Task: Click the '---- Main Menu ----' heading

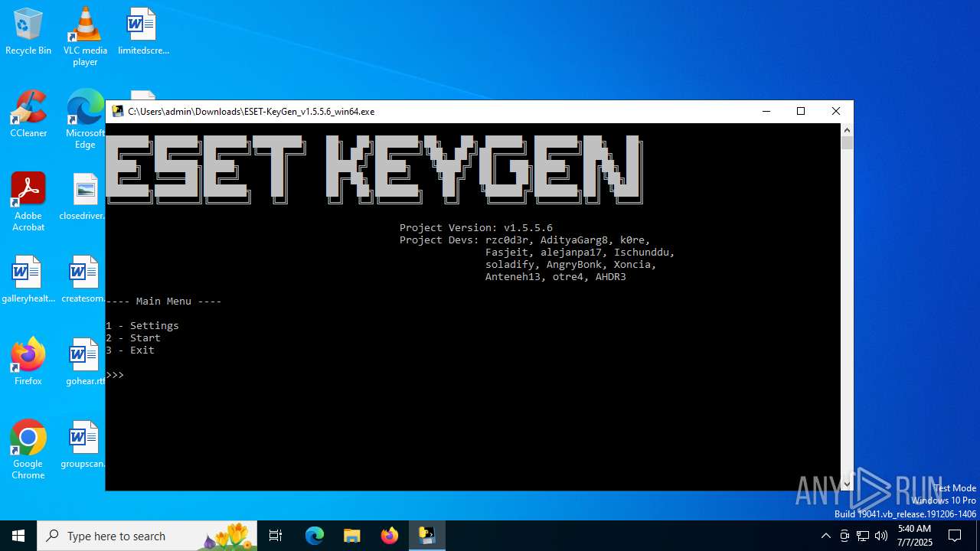Action: [164, 301]
